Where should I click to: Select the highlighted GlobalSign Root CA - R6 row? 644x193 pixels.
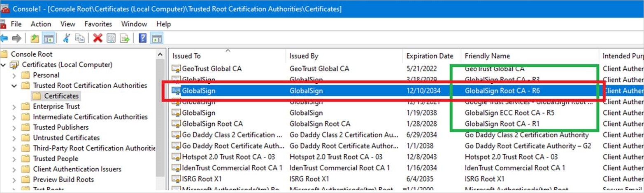click(x=407, y=91)
